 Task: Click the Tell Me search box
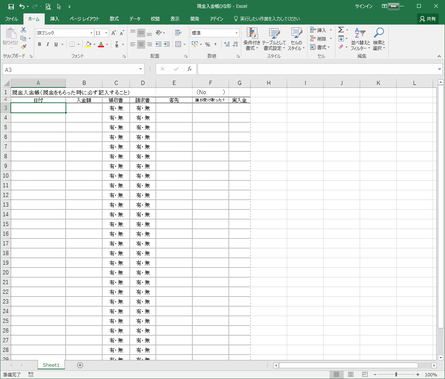267,19
